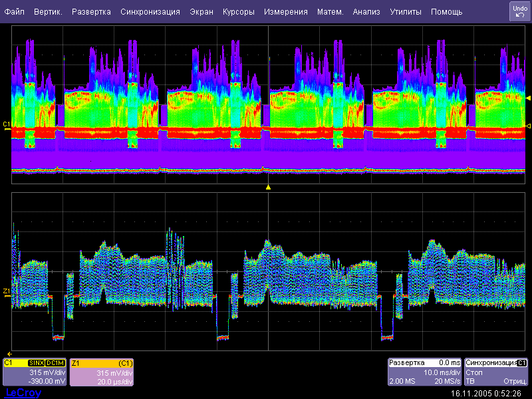Open the C1 channel descriptor box
Viewport: 532px width, 399px height.
tap(35, 372)
